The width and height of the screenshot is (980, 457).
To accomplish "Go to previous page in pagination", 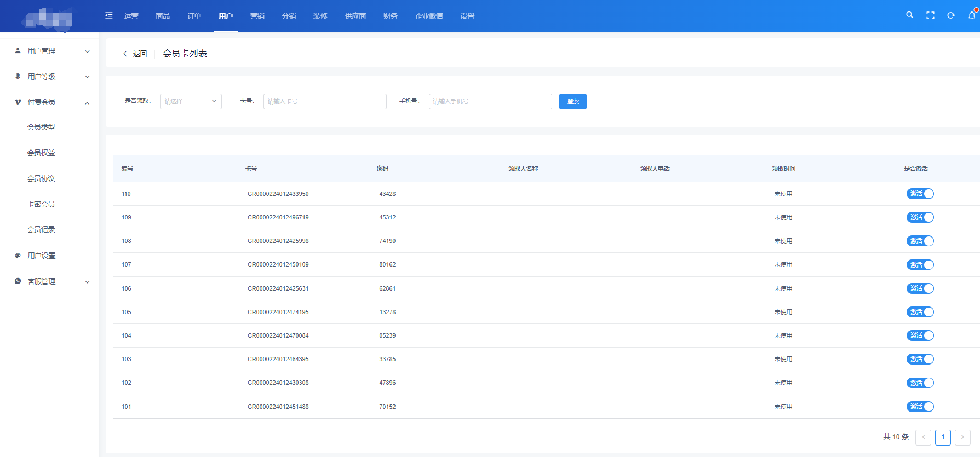I will [x=923, y=437].
